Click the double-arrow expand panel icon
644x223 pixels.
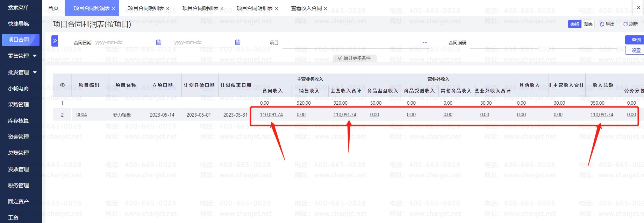point(55,41)
